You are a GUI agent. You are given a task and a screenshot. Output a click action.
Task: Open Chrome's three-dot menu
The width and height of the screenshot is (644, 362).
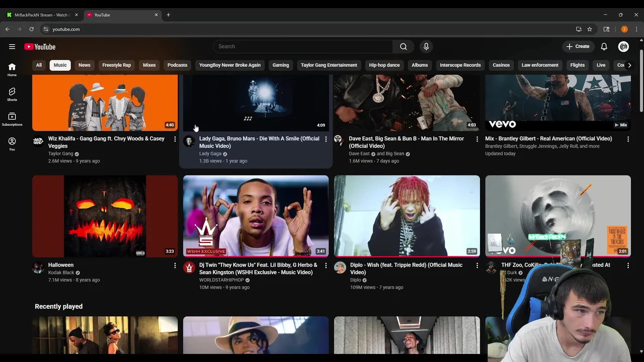(636, 29)
